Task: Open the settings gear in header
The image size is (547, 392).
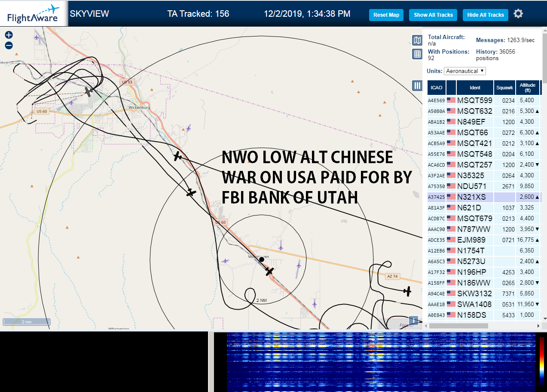Action: tap(518, 14)
